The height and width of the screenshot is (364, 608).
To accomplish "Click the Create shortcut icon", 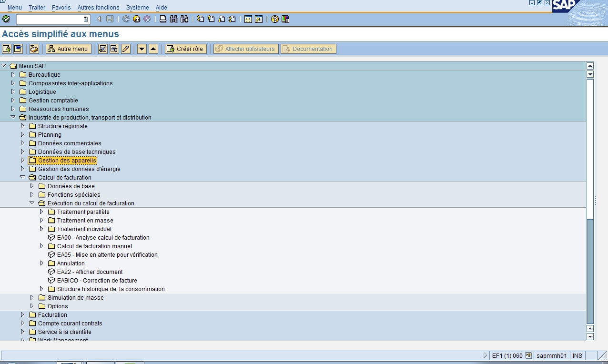I will click(259, 19).
